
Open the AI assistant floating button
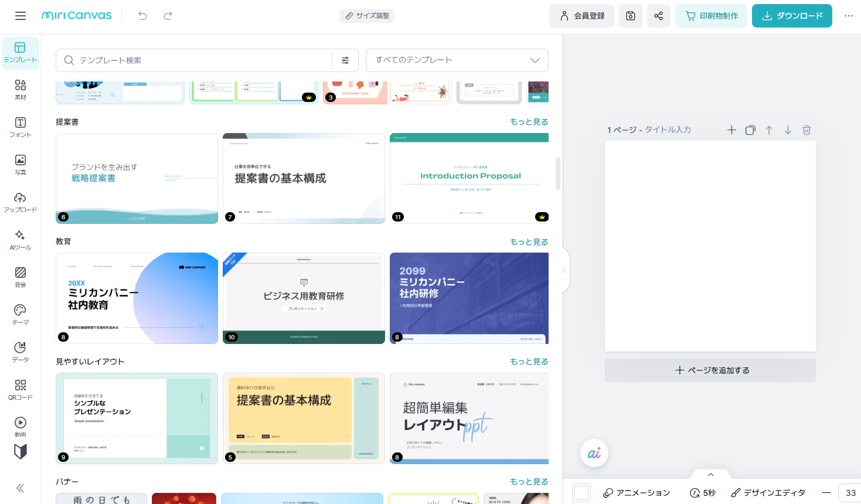click(x=594, y=453)
